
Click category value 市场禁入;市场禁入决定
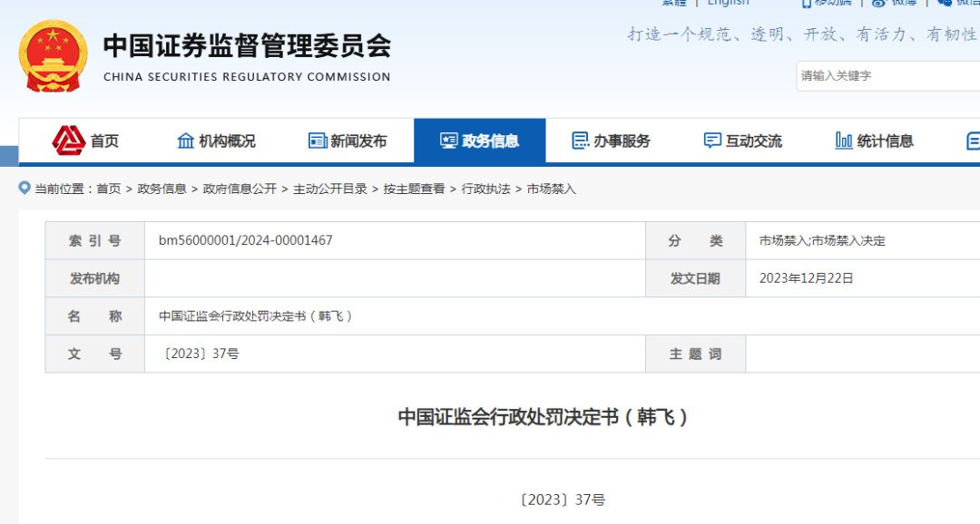(x=822, y=241)
